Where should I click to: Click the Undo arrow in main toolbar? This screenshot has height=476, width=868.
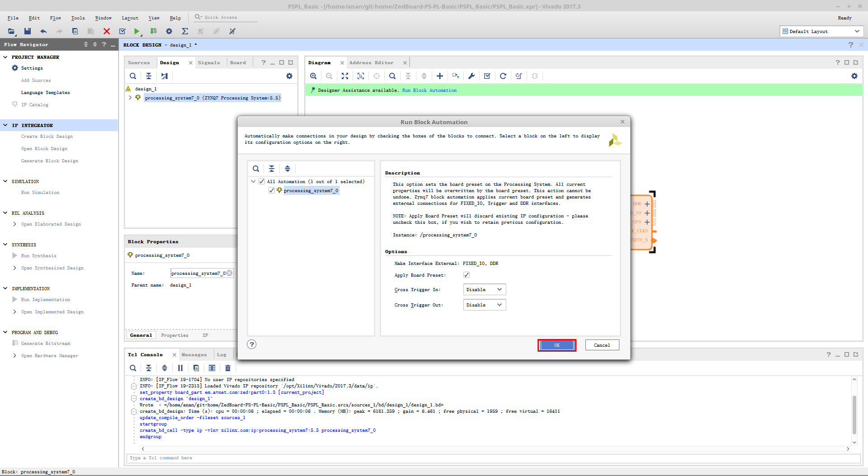point(43,31)
